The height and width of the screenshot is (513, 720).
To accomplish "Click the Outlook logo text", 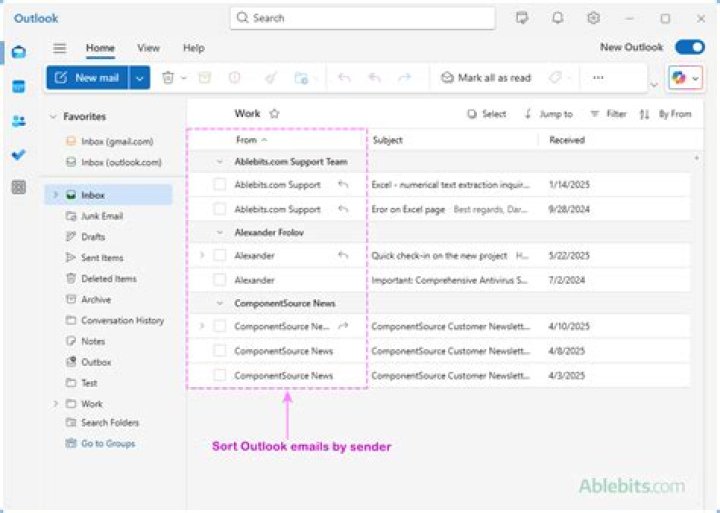I will tap(36, 18).
